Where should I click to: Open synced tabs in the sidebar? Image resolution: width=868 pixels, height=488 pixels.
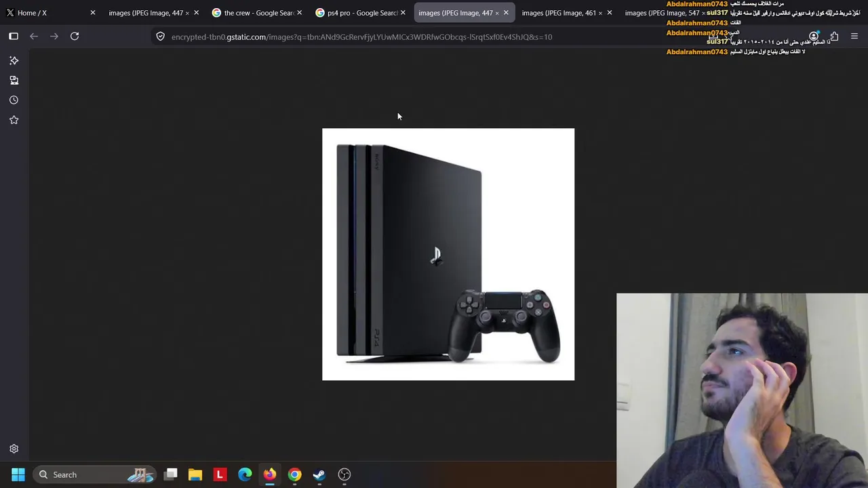point(14,80)
